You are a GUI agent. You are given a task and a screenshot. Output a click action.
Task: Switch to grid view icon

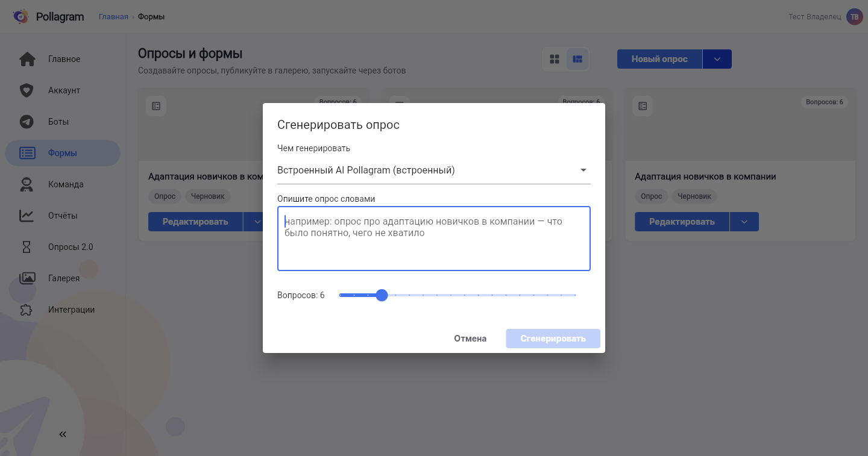point(555,59)
